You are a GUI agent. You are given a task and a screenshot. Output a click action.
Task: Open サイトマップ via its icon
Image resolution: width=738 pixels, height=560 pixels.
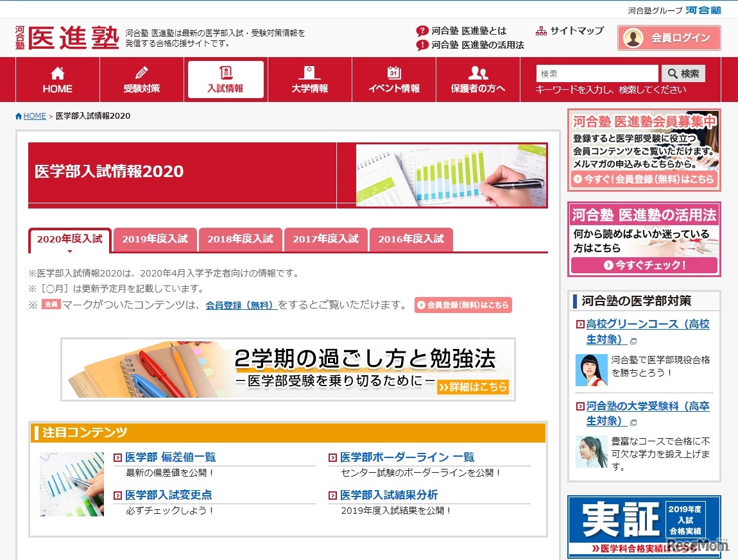541,30
